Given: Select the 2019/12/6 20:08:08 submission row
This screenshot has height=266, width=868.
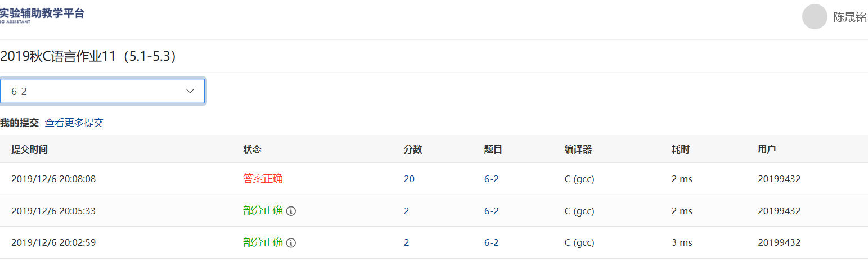Looking at the screenshot, I should pos(53,179).
